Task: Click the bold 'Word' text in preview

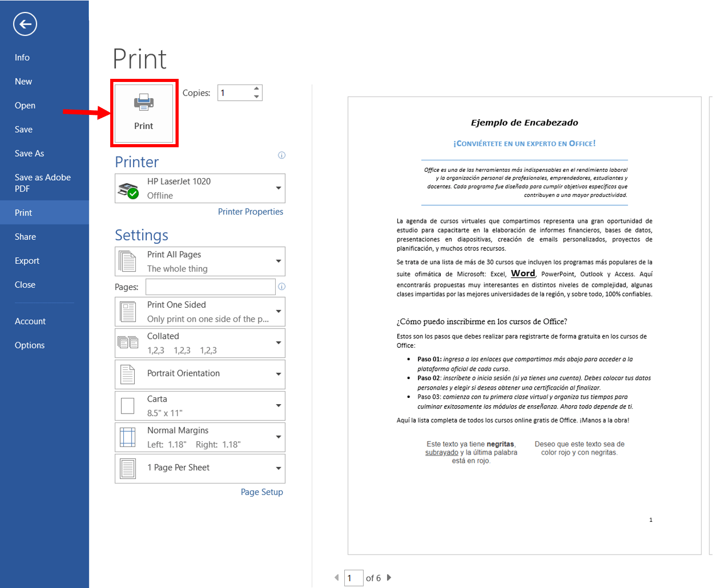Action: tap(523, 273)
